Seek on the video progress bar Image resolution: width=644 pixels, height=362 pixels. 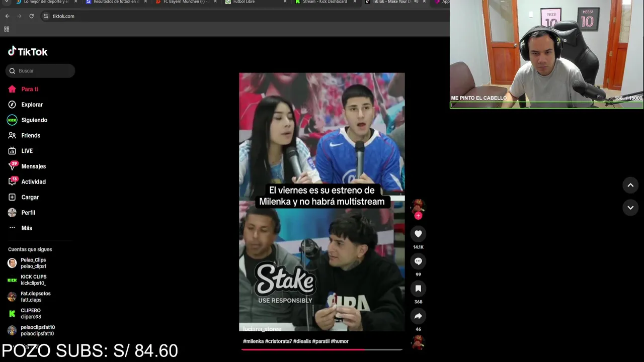(322, 349)
